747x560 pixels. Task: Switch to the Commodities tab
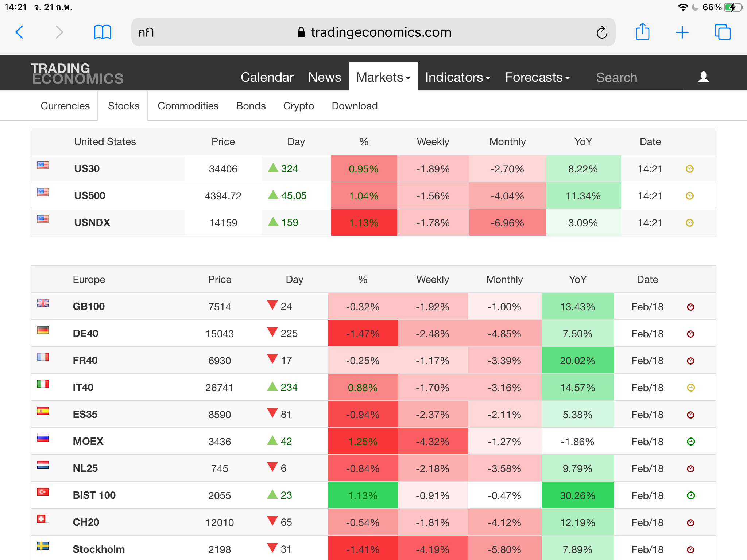click(188, 106)
